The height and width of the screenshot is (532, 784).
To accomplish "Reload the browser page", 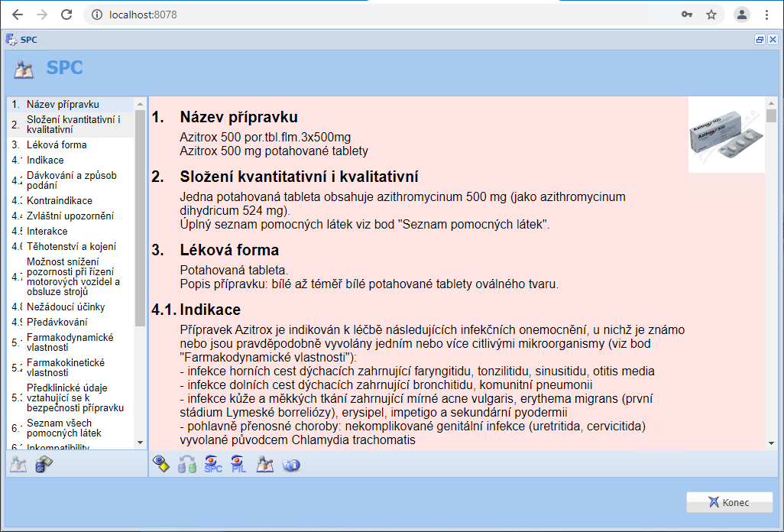I will [66, 15].
